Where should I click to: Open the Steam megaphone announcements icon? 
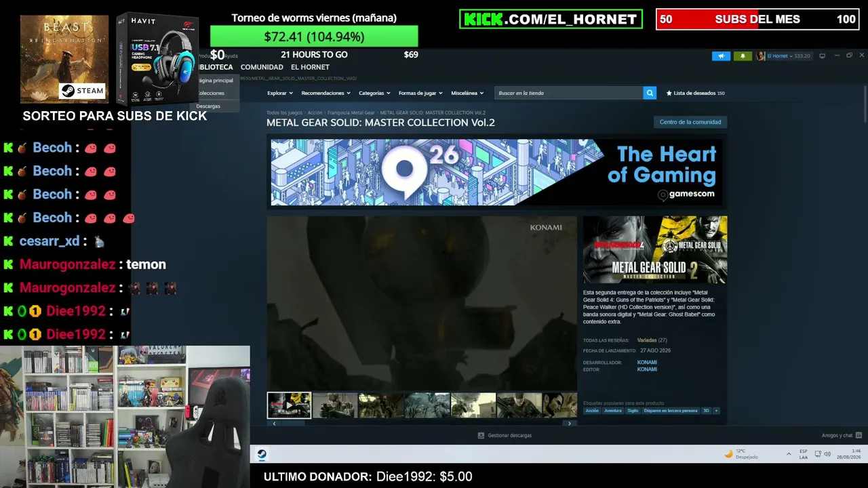coord(721,56)
